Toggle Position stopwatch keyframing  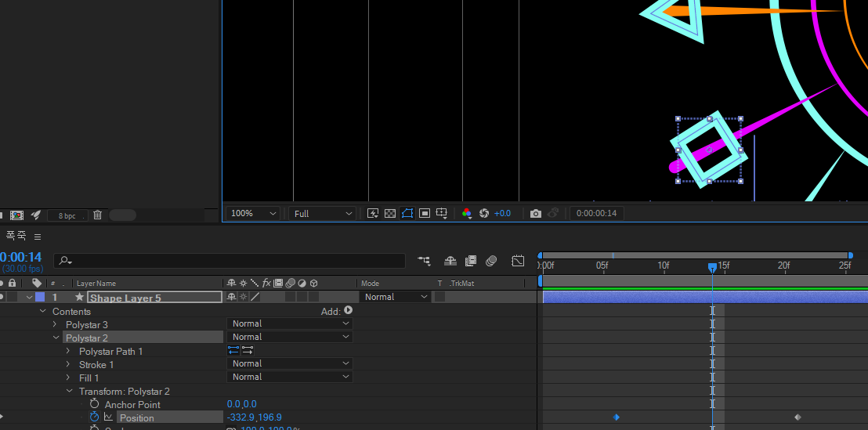coord(94,417)
